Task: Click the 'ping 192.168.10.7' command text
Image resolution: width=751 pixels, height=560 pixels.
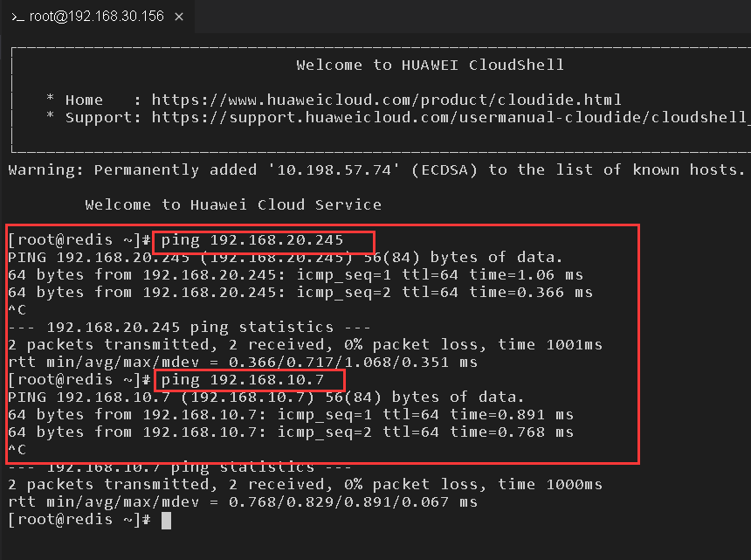Action: coord(243,380)
